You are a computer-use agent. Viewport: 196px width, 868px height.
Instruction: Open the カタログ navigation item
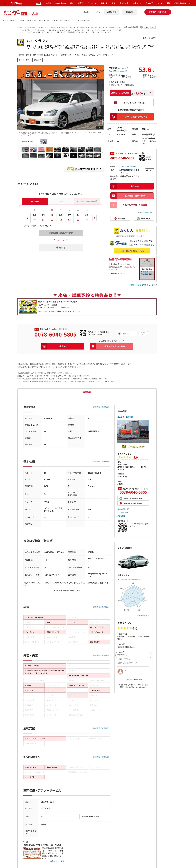pyautogui.click(x=149, y=3)
